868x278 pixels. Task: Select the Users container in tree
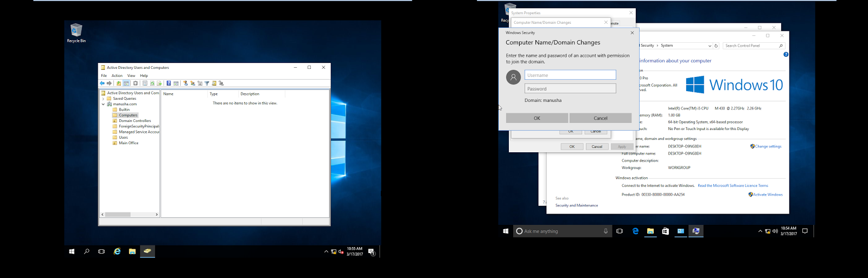(123, 137)
